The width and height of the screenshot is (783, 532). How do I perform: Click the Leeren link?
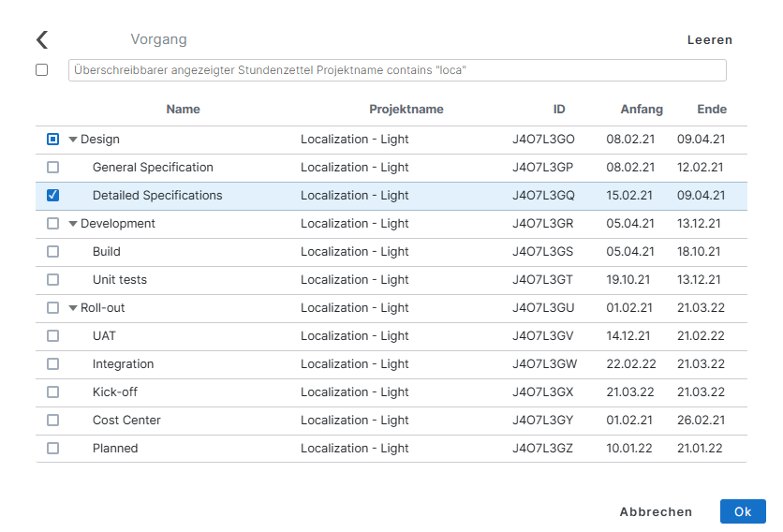point(709,40)
